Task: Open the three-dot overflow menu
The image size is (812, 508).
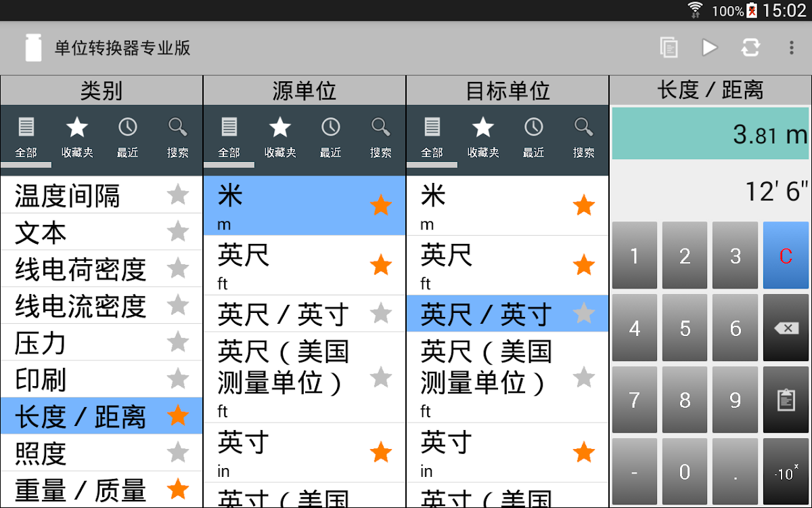Action: tap(791, 47)
